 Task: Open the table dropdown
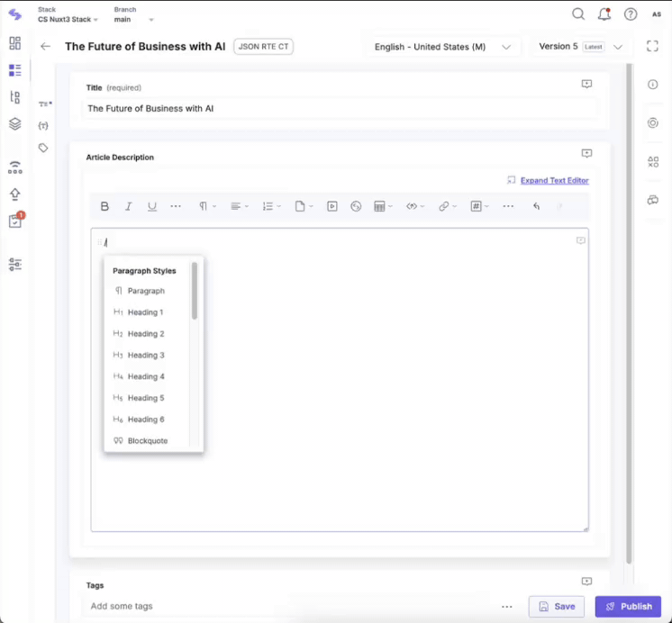383,206
